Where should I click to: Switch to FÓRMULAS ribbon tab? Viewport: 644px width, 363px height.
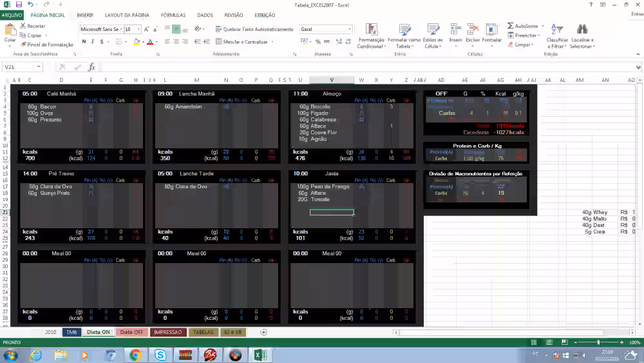[173, 15]
